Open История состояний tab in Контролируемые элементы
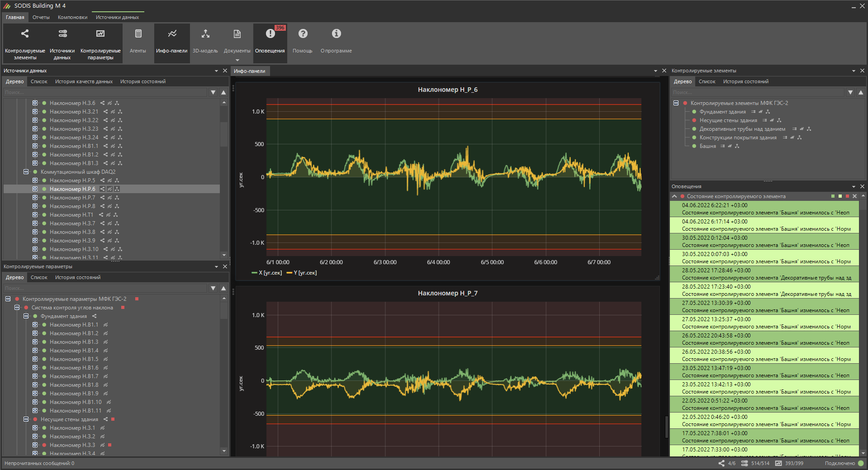868x470 pixels. coord(745,81)
